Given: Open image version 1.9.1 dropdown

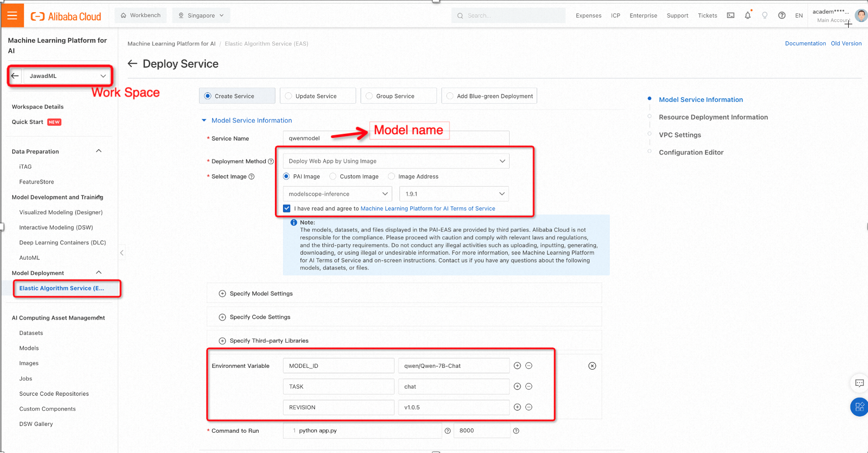Looking at the screenshot, I should coord(454,194).
